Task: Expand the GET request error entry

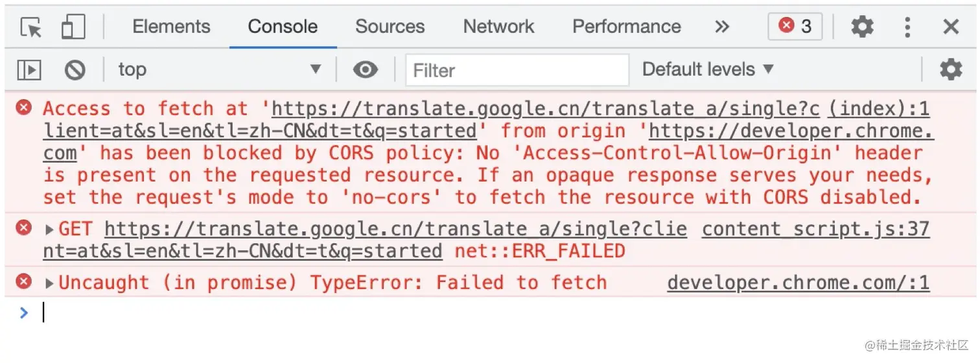Action: [x=49, y=229]
